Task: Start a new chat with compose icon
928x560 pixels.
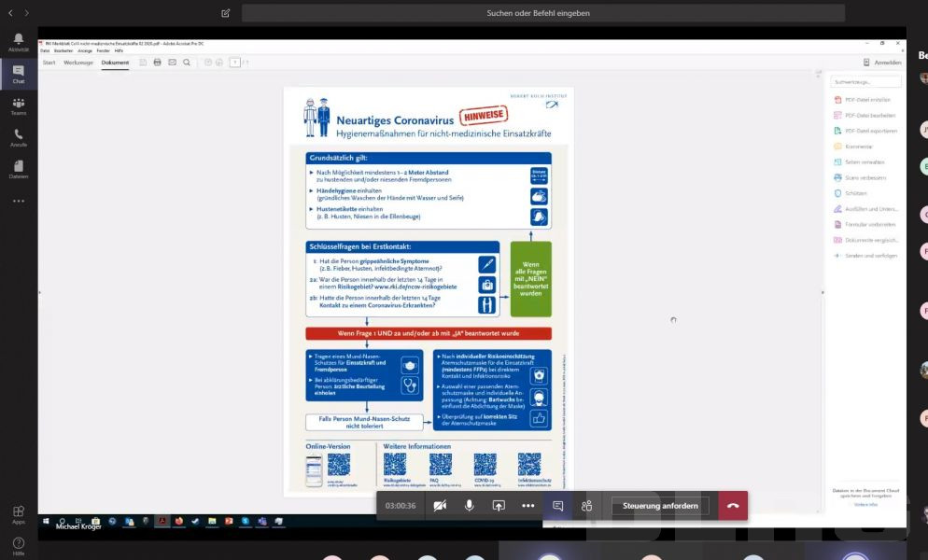Action: 225,13
